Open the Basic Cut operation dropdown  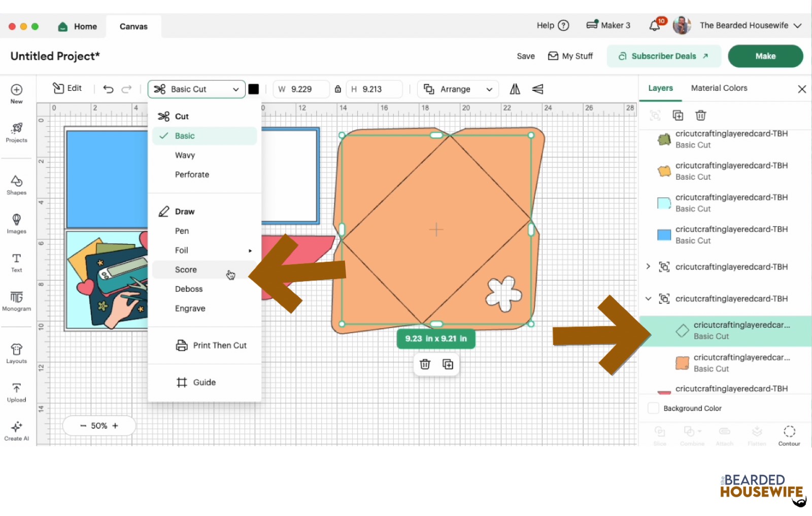[196, 89]
